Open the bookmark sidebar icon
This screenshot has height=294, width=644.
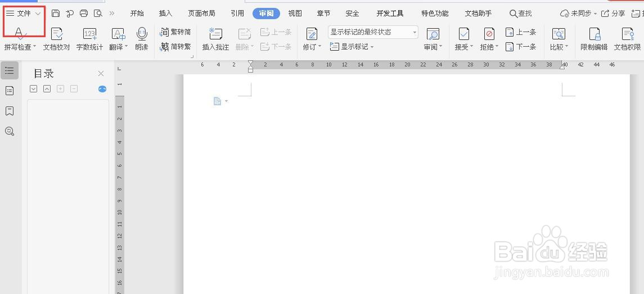(x=10, y=111)
